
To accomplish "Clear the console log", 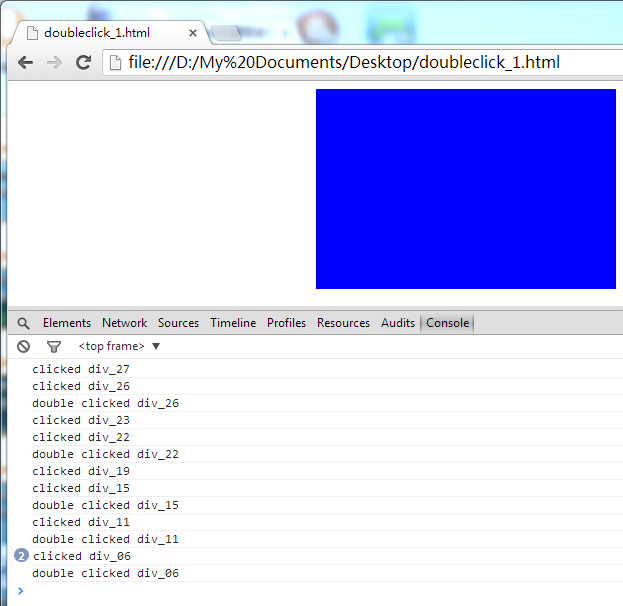I will tap(23, 346).
